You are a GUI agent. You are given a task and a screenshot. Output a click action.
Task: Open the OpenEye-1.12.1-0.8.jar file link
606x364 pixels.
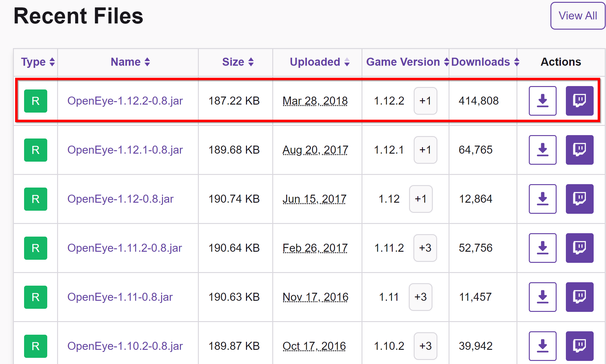125,150
